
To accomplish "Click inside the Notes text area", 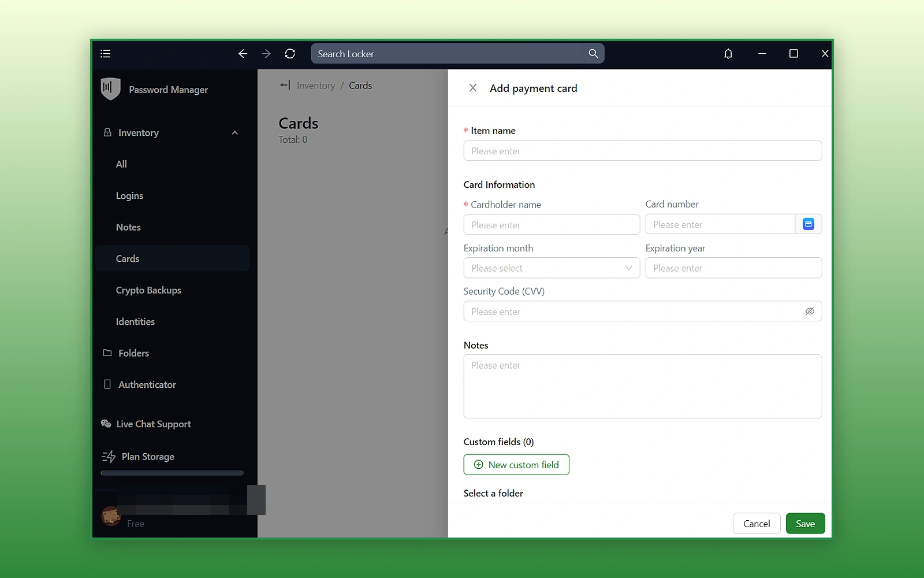I will pyautogui.click(x=643, y=387).
